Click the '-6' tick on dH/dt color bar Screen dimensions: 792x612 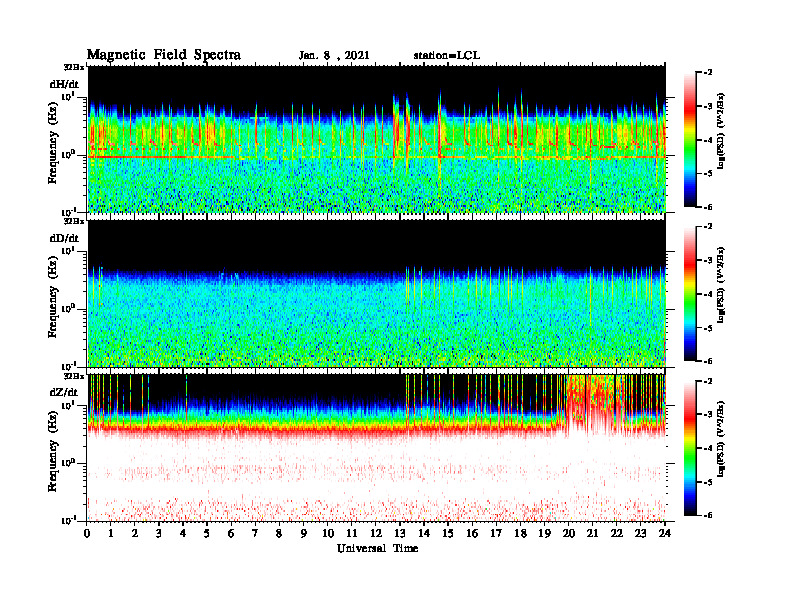pyautogui.click(x=708, y=207)
